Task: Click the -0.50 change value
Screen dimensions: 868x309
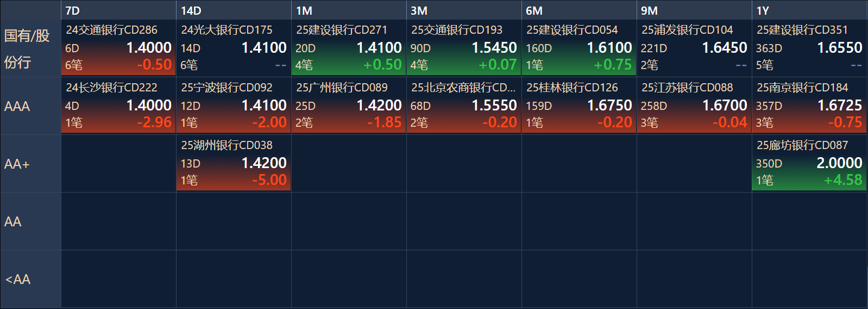Action: click(154, 65)
